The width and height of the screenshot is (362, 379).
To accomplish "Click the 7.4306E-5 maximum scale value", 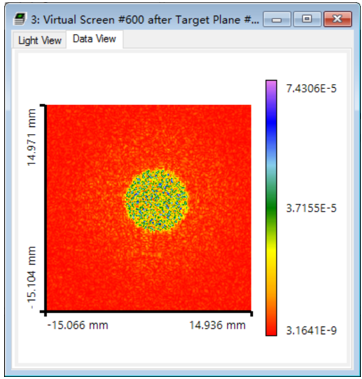I will [311, 88].
